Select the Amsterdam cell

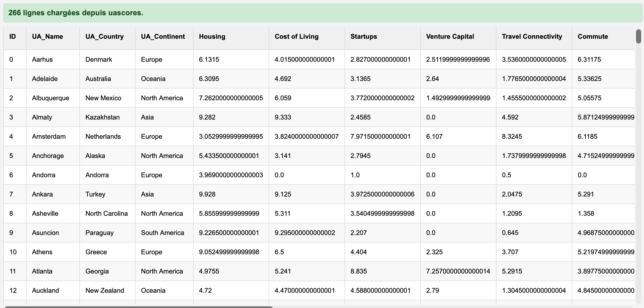tap(53, 136)
